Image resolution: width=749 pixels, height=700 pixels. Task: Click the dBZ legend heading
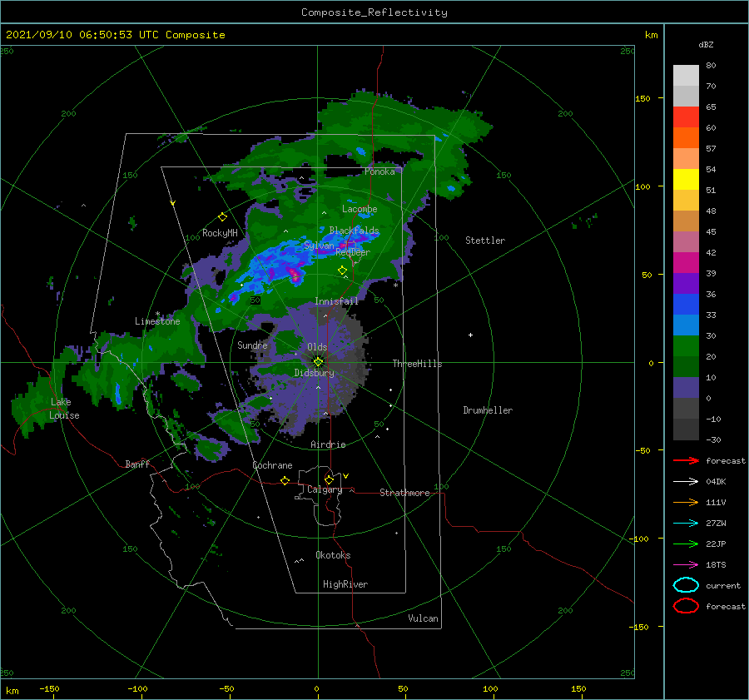point(706,44)
